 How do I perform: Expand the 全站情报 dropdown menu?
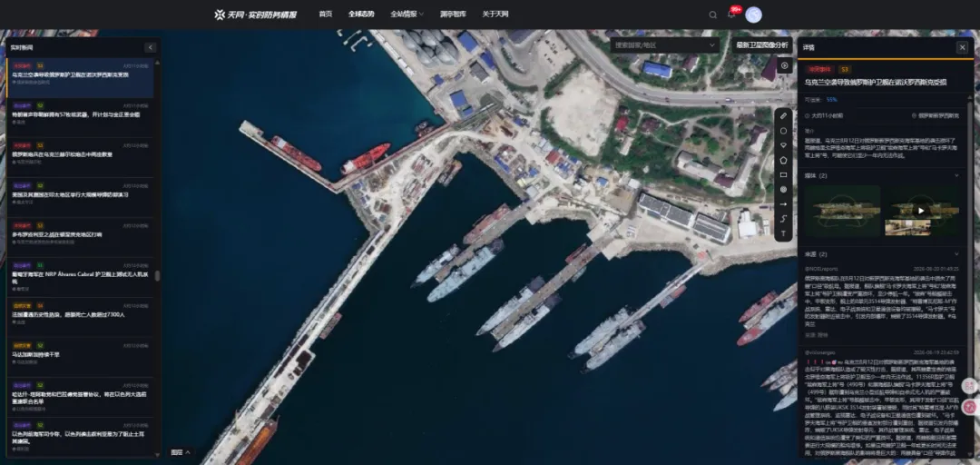tap(407, 15)
